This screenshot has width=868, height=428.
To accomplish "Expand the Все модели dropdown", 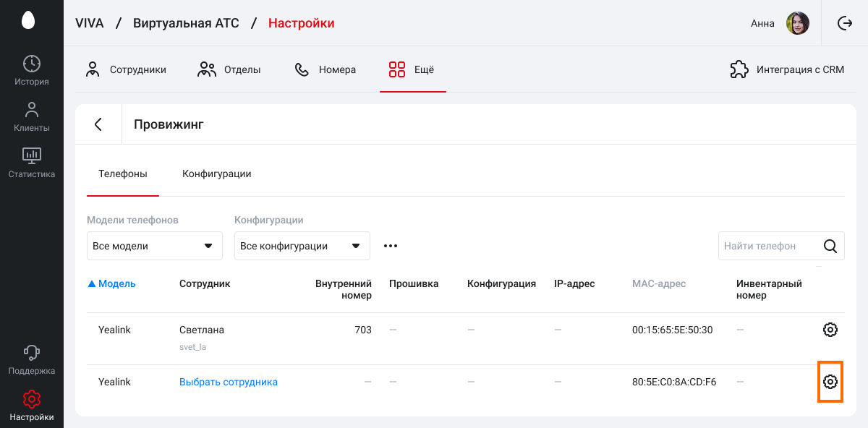I will pos(155,246).
